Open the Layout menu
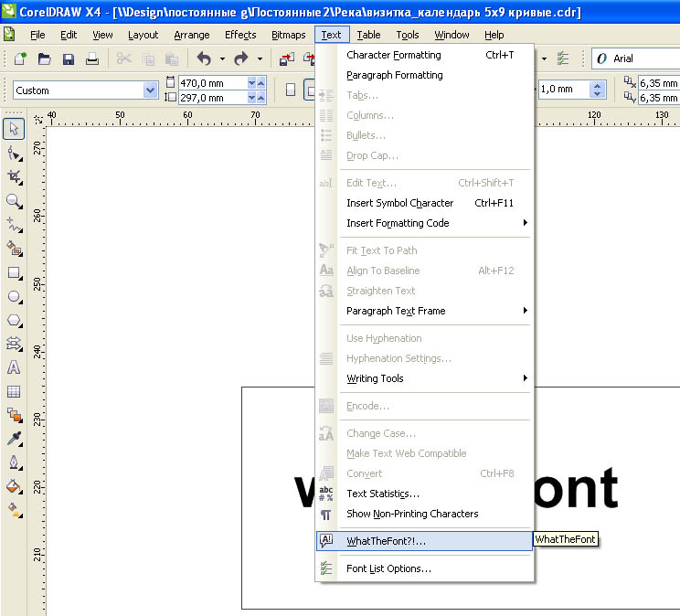 tap(143, 35)
